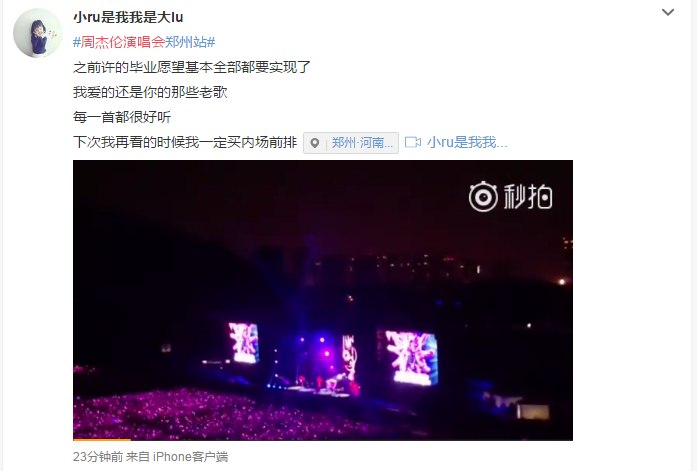The image size is (697, 471).
Task: Open the username 小ru是我我是大lu profile
Action: click(128, 17)
